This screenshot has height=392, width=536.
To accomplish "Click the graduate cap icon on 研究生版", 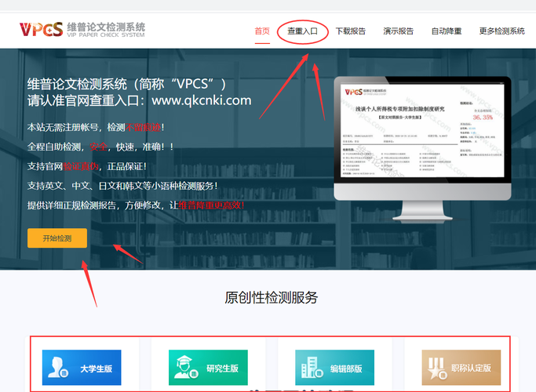I will (185, 367).
